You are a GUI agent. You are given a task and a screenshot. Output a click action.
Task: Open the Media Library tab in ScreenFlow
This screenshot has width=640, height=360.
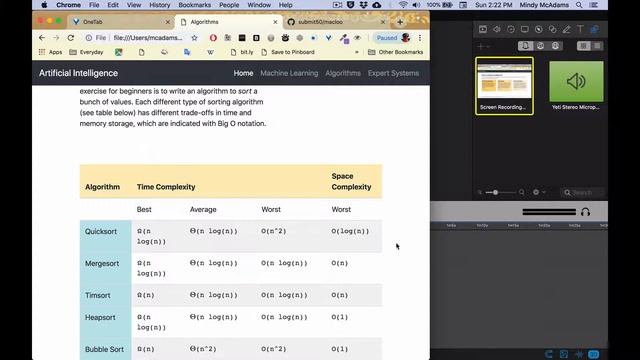595,29
